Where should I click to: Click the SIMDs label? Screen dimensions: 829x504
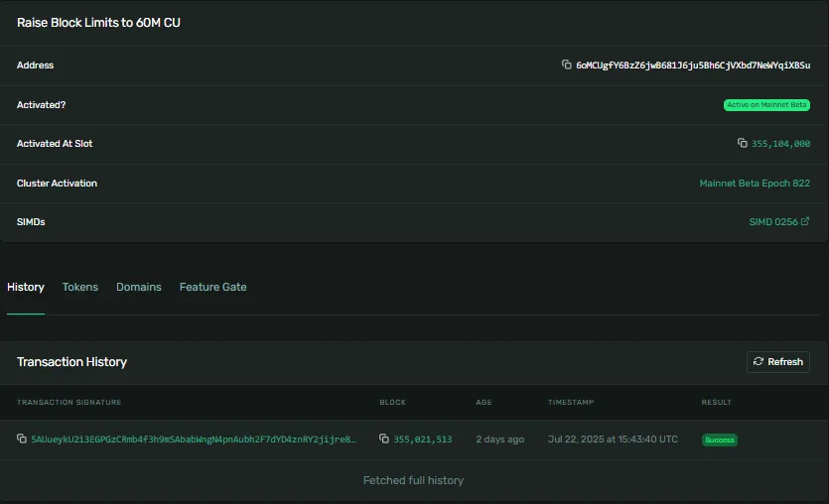31,222
